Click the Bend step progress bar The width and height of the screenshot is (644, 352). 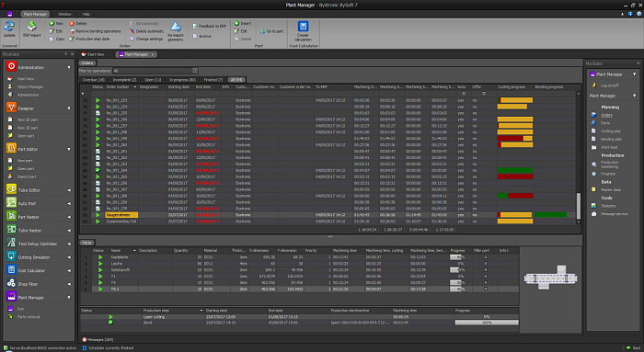(487, 323)
